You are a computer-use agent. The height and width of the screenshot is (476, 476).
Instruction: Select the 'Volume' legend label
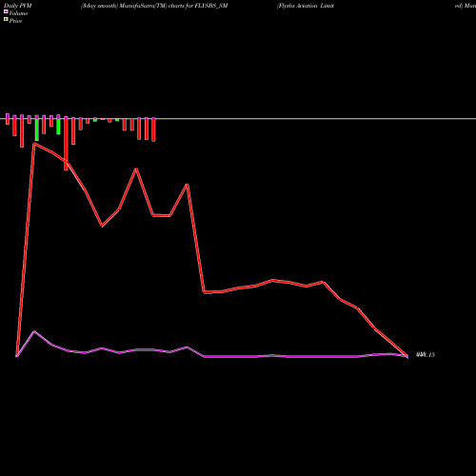pos(18,13)
